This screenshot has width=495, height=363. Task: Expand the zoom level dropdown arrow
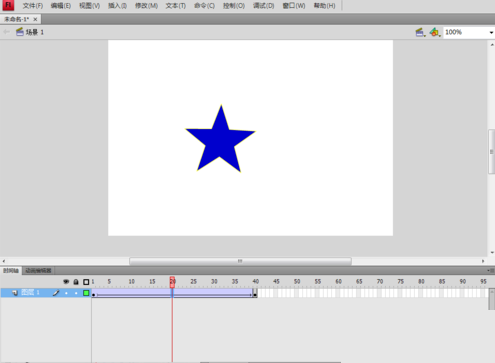pos(491,33)
